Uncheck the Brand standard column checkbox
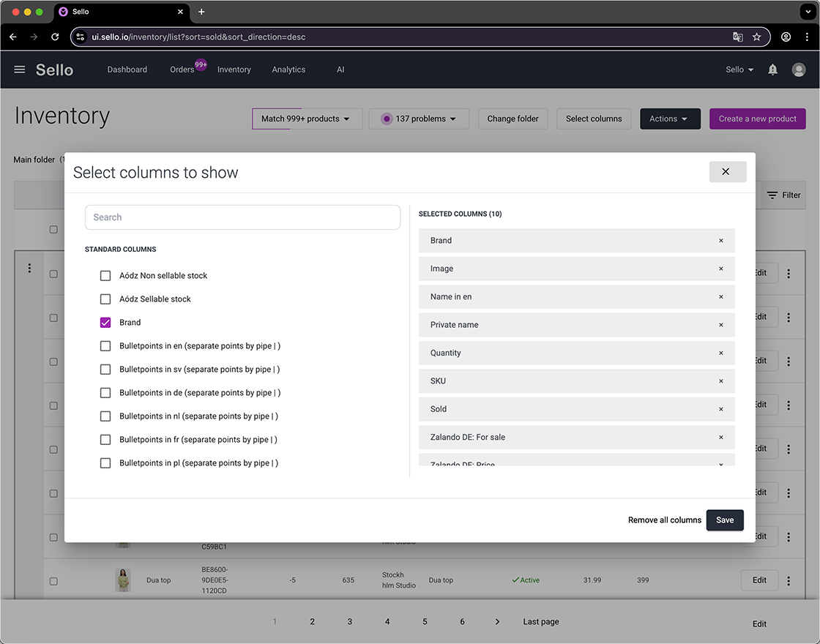Screen dimensions: 820x644 105,322
